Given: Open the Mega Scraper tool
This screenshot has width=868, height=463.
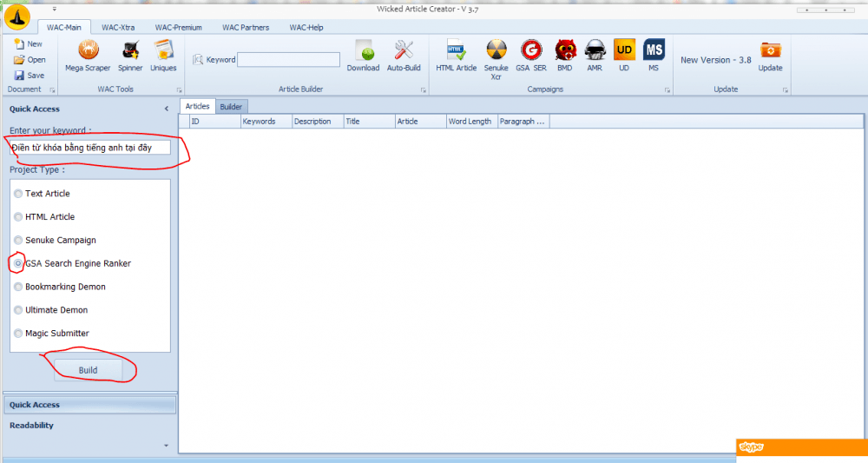Looking at the screenshot, I should click(88, 56).
